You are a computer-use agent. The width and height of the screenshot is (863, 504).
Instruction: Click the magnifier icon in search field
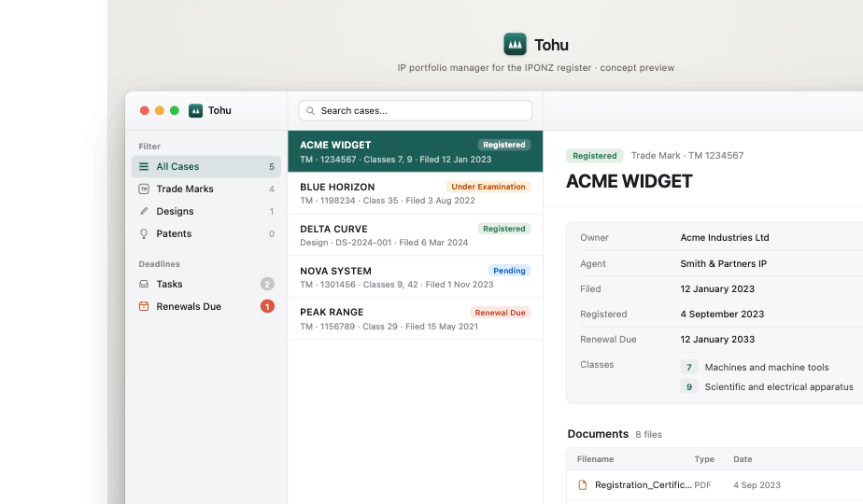click(310, 110)
